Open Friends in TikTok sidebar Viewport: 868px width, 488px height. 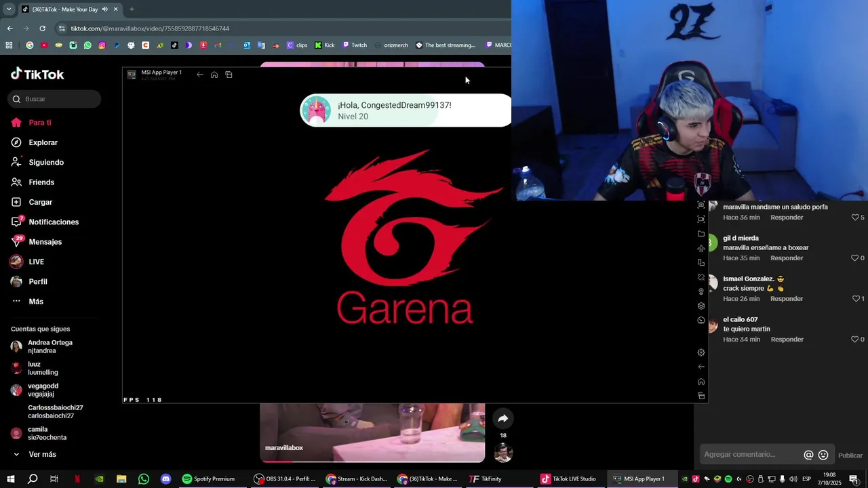[33, 182]
